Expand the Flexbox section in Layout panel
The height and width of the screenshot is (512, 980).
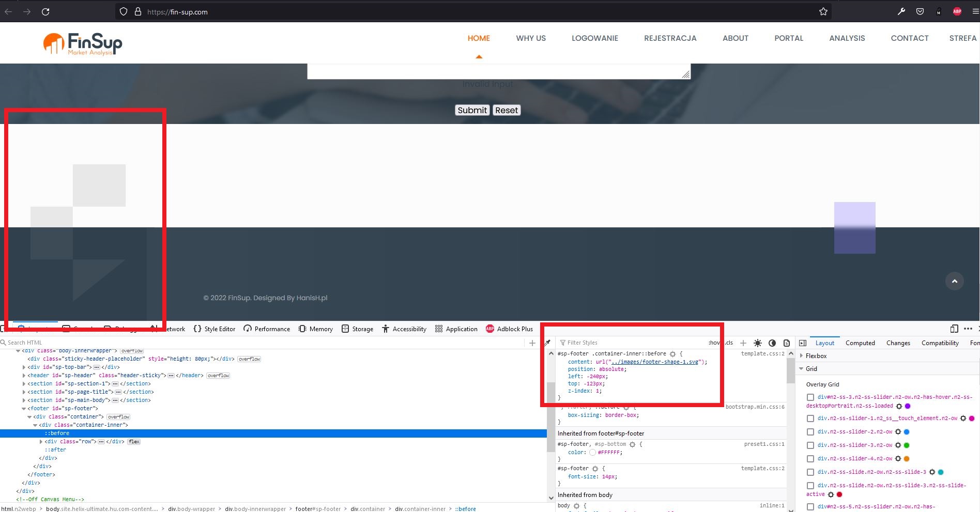pyautogui.click(x=802, y=356)
